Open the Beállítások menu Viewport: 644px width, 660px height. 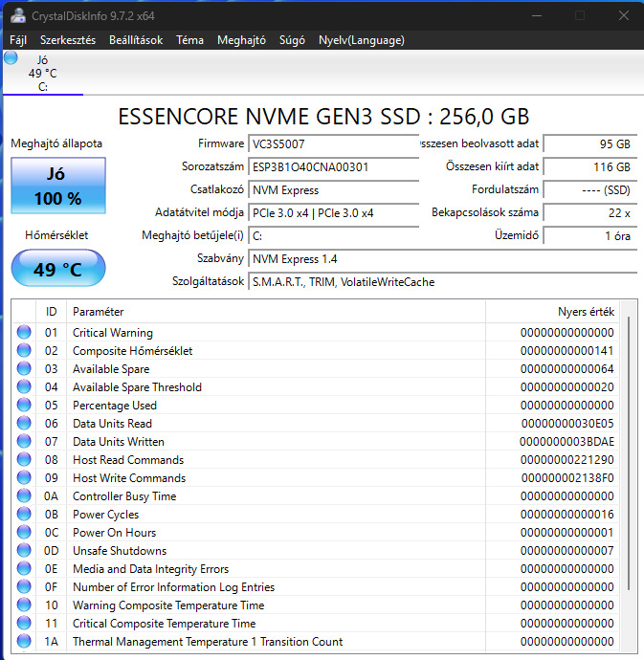pyautogui.click(x=136, y=40)
